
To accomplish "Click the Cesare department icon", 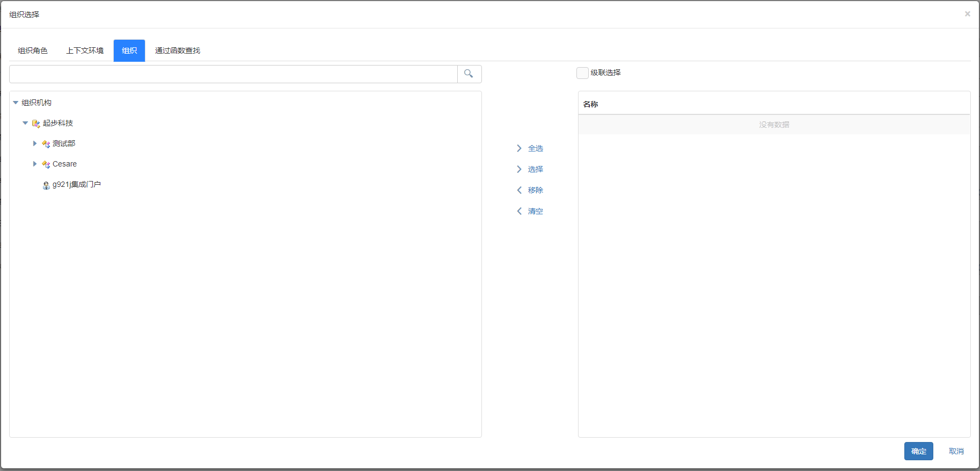I will (x=46, y=164).
